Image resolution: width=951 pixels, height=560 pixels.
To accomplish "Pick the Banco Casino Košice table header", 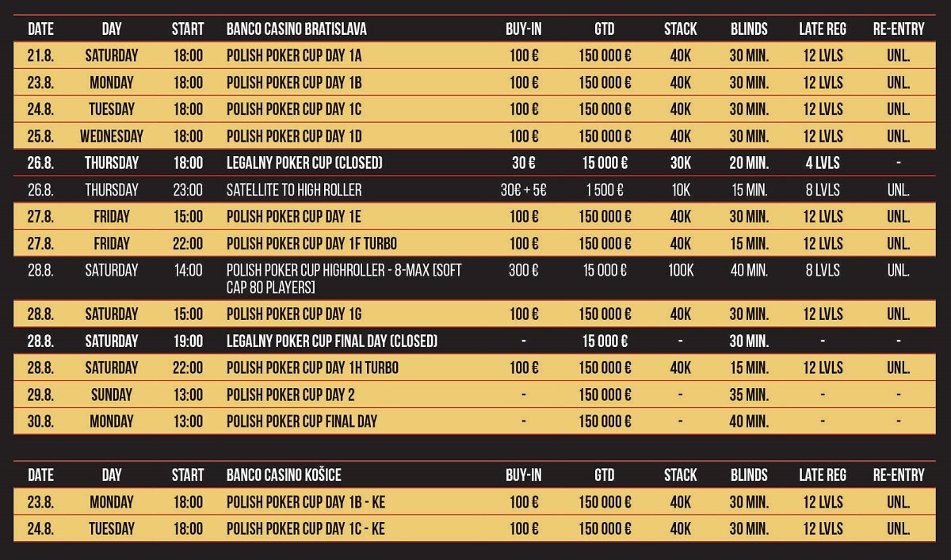I will click(x=284, y=475).
